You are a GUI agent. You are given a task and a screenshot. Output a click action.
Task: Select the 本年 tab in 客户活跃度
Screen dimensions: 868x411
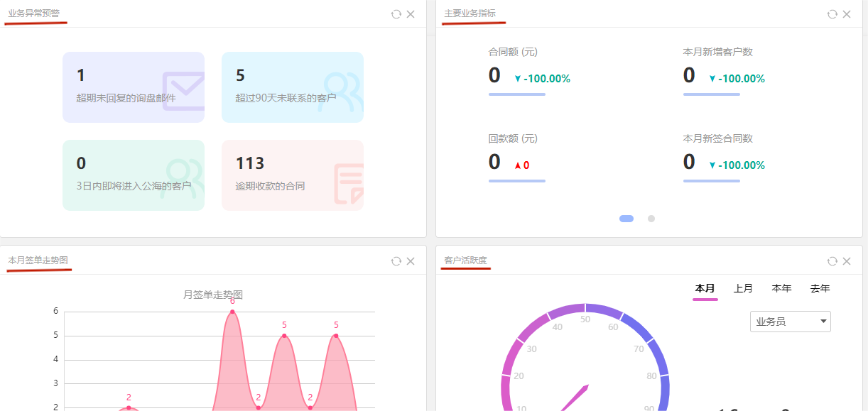click(x=782, y=288)
